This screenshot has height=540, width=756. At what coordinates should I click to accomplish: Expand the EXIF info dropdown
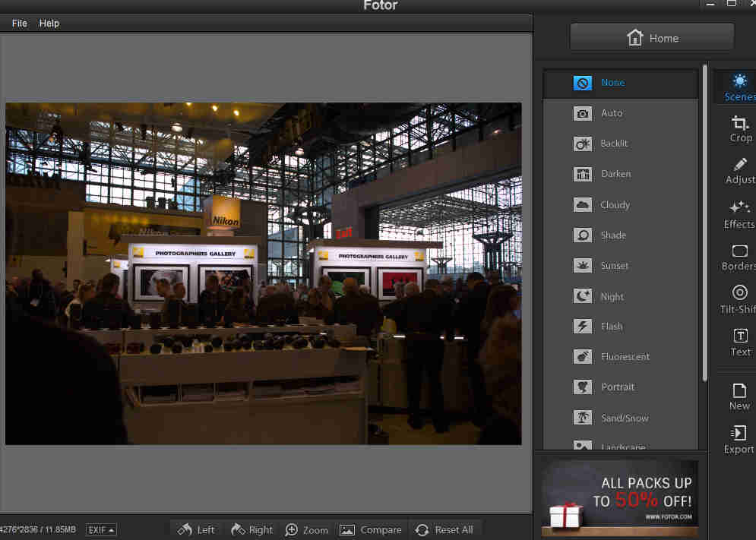pyautogui.click(x=101, y=530)
